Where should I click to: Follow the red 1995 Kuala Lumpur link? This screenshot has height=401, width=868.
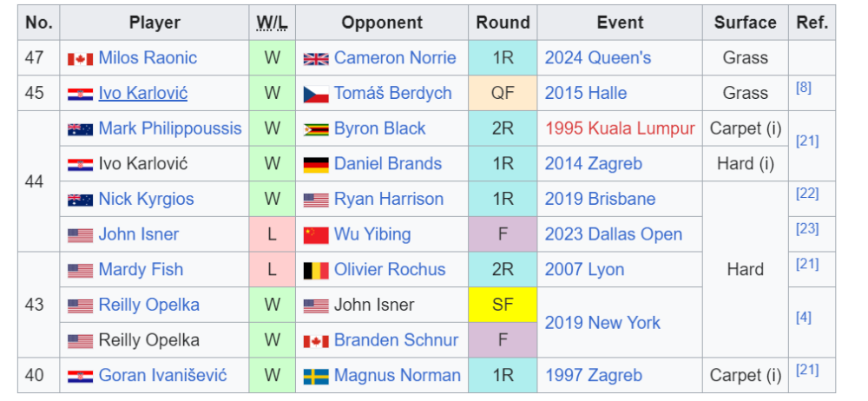[x=620, y=128]
